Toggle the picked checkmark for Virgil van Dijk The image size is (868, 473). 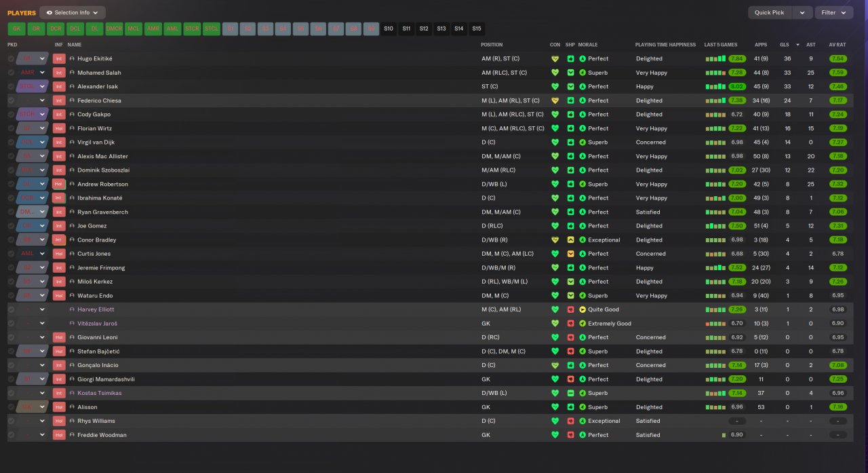click(x=11, y=143)
